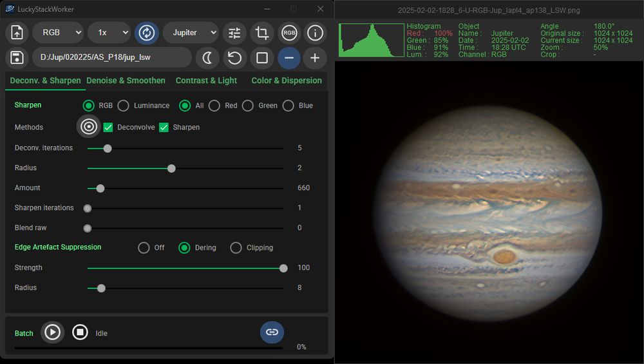The height and width of the screenshot is (364, 644).
Task: Click the batch progress bar
Action: [149, 348]
